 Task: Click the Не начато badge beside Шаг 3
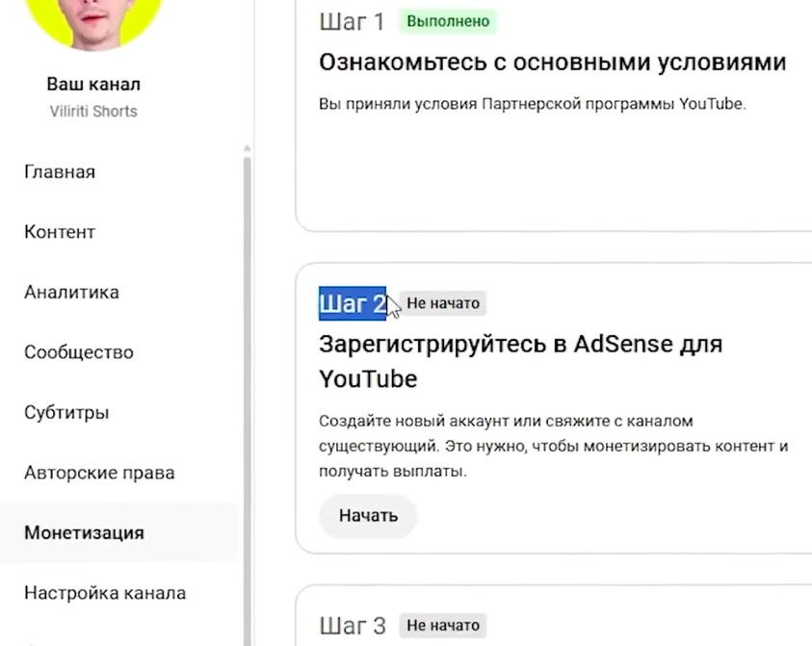point(443,625)
